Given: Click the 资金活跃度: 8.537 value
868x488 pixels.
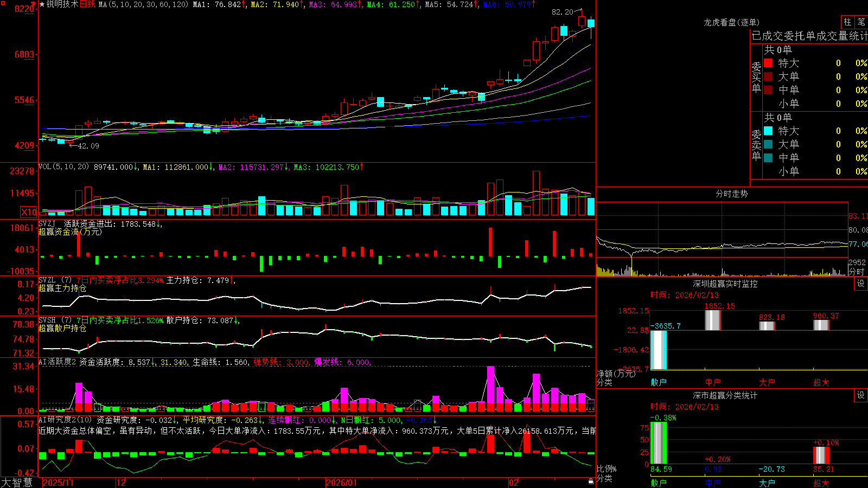Looking at the screenshot, I should (x=114, y=362).
